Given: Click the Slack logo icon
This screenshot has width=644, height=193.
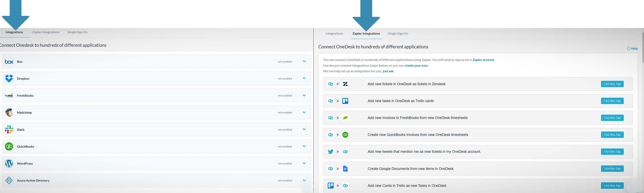Looking at the screenshot, I should pyautogui.click(x=9, y=130).
